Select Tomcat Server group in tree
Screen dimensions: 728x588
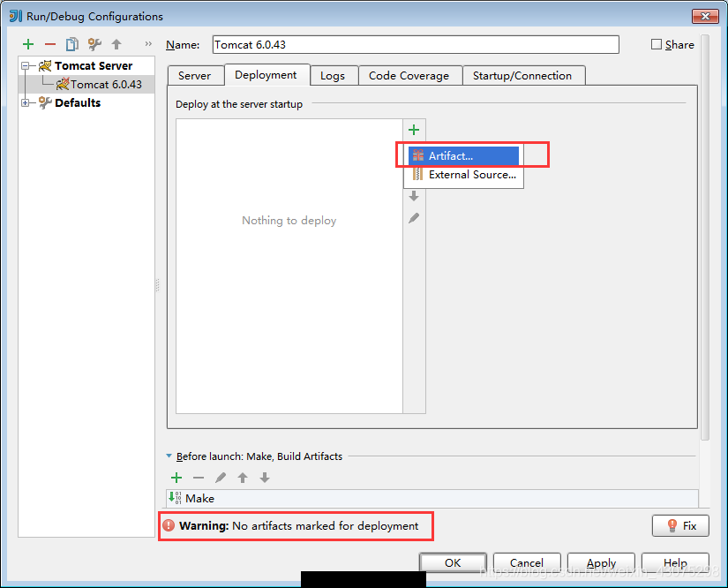point(94,66)
